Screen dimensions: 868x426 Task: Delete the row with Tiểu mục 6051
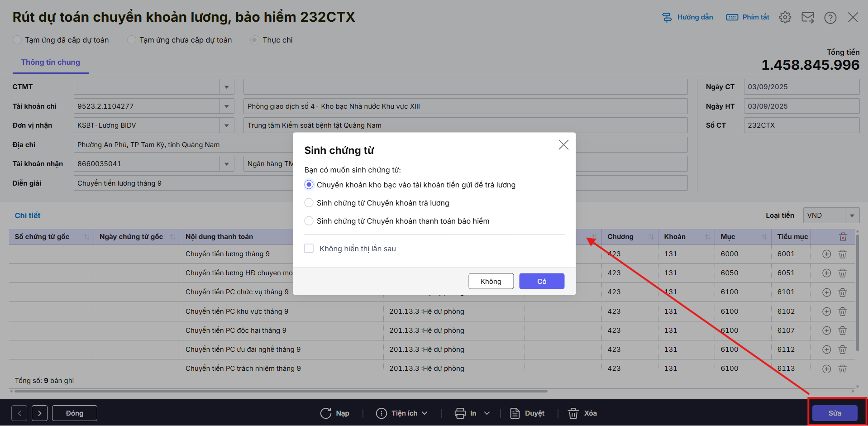pos(843,273)
